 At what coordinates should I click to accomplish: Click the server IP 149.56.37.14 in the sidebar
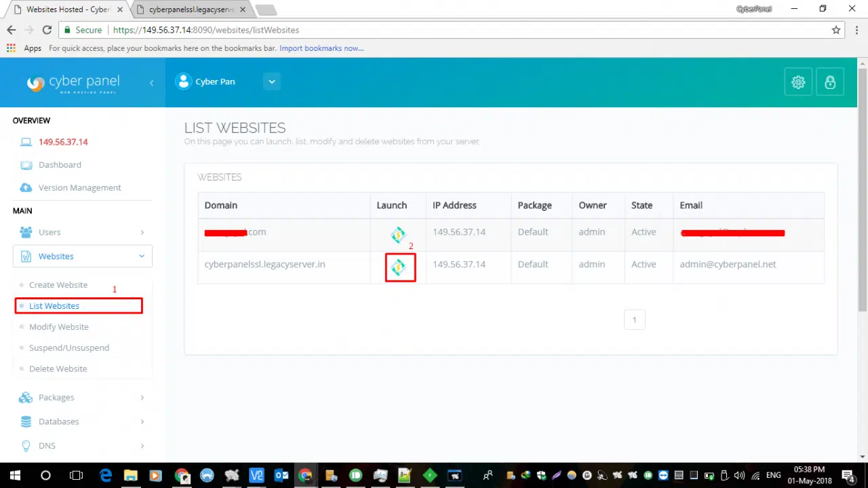point(63,142)
